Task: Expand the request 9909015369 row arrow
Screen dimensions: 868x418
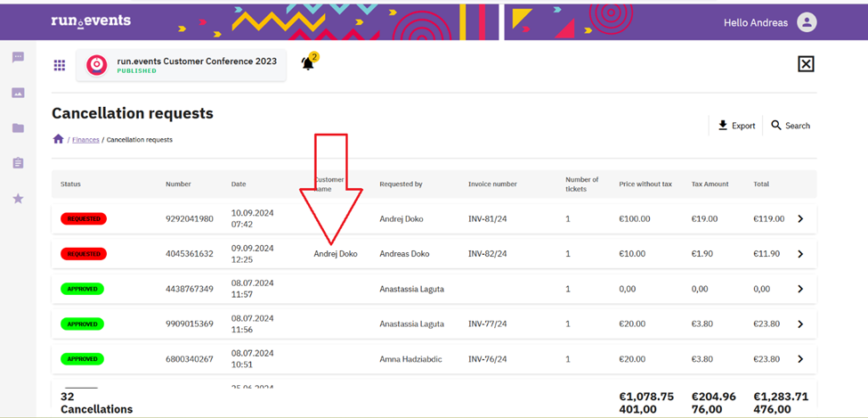Action: pos(800,324)
